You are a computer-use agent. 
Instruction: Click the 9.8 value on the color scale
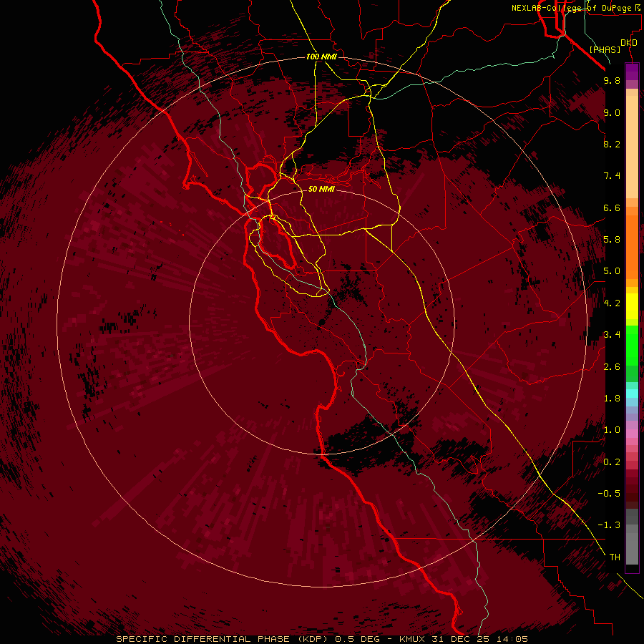612,80
